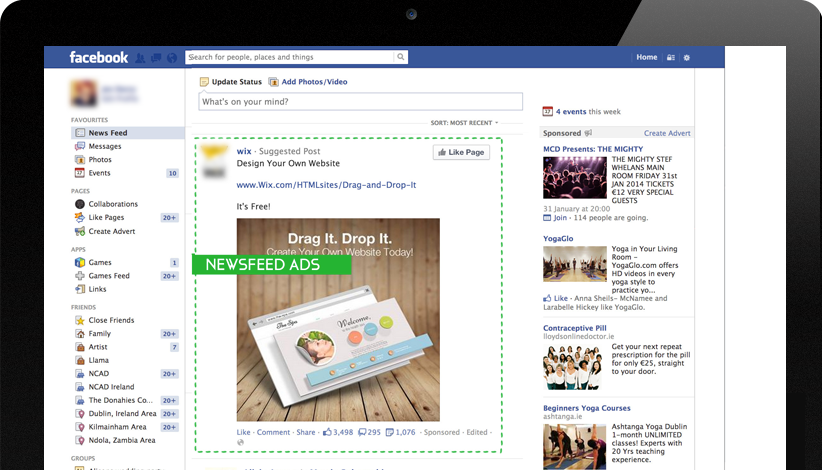Click Games app icon in sidebar
822x470 pixels.
coord(80,263)
